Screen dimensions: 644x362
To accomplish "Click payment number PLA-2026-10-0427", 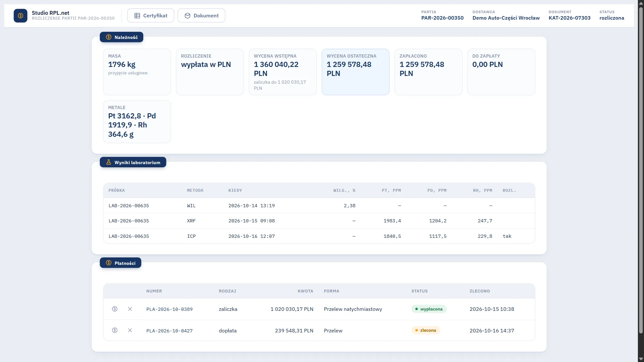I will click(x=169, y=331).
